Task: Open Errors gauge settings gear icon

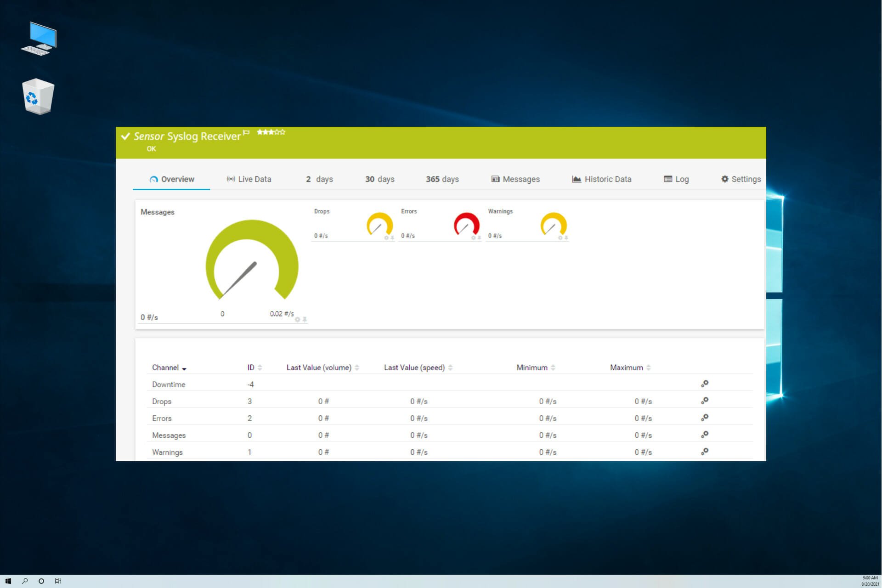Action: (x=473, y=238)
